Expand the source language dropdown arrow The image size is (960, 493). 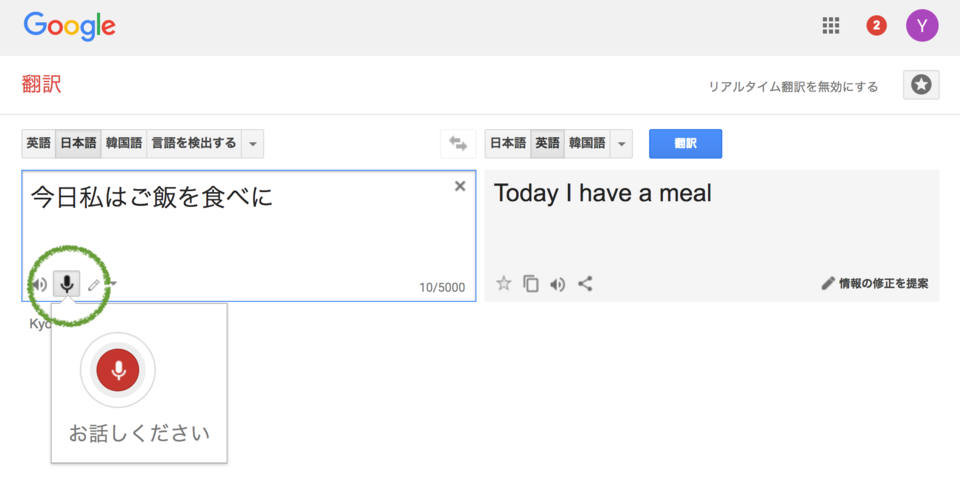pyautogui.click(x=253, y=143)
